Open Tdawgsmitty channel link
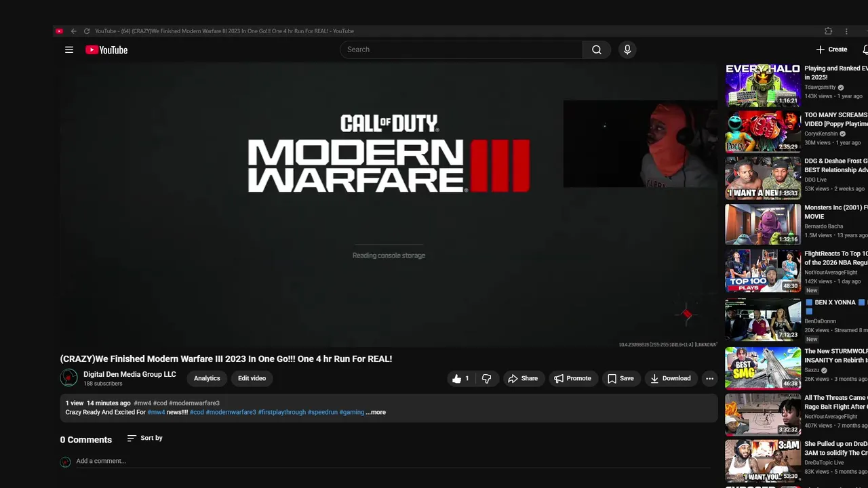 pyautogui.click(x=821, y=87)
